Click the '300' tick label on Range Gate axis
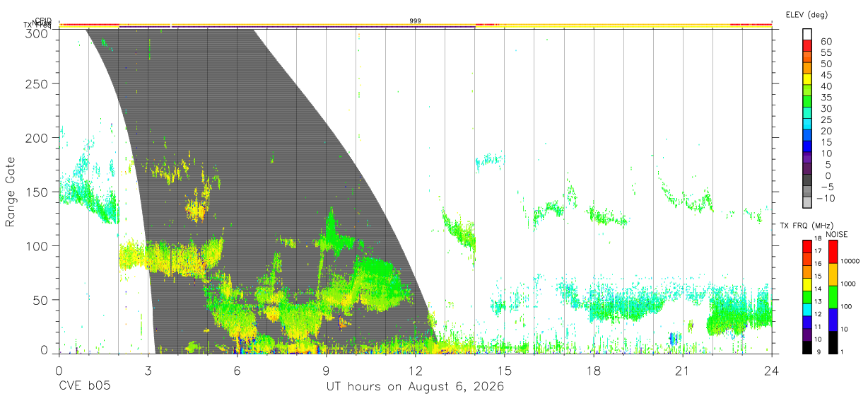This screenshot has width=868, height=401. tap(37, 33)
